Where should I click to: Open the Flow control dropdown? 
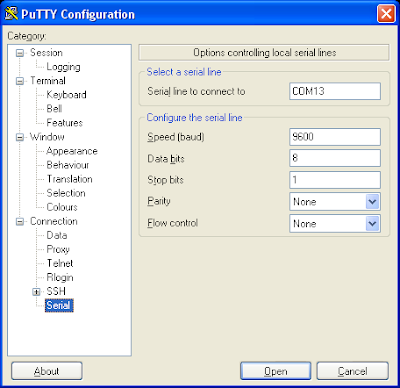click(372, 224)
